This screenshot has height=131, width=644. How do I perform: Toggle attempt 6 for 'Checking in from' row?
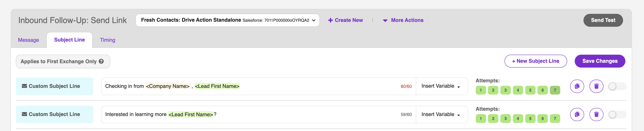coord(542,90)
